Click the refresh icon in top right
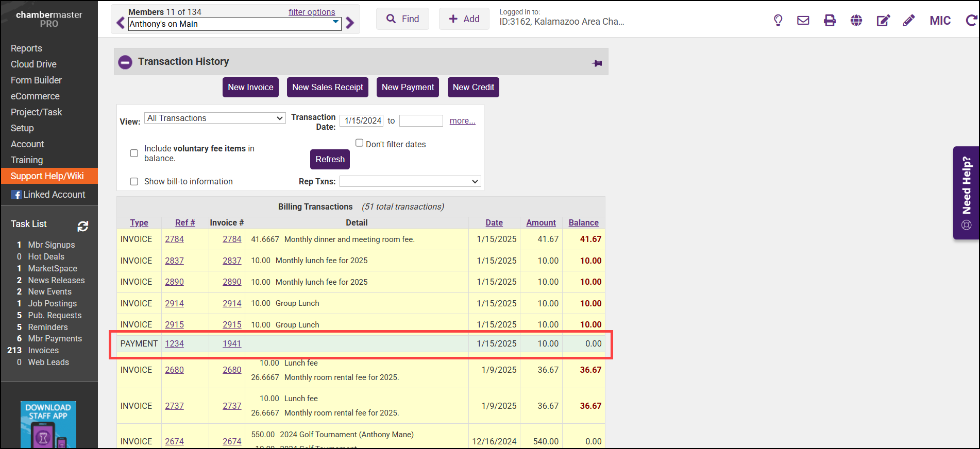980x449 pixels. (x=971, y=21)
